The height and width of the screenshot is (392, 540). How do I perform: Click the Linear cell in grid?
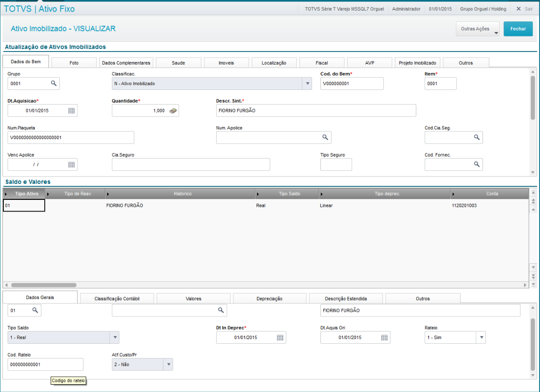point(384,205)
